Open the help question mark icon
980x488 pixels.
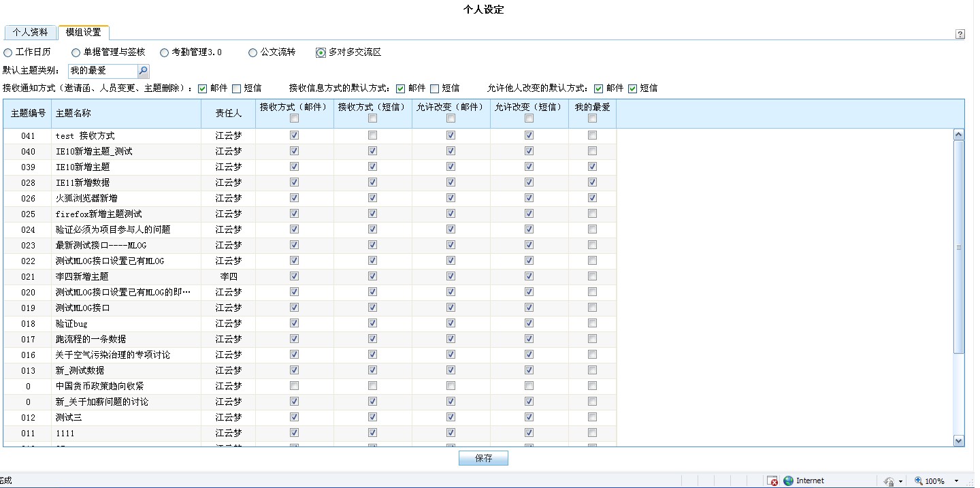coord(960,34)
